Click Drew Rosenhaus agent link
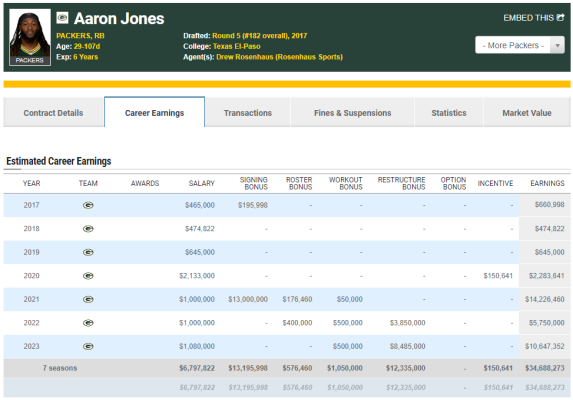This screenshot has height=400, width=573. tap(279, 57)
